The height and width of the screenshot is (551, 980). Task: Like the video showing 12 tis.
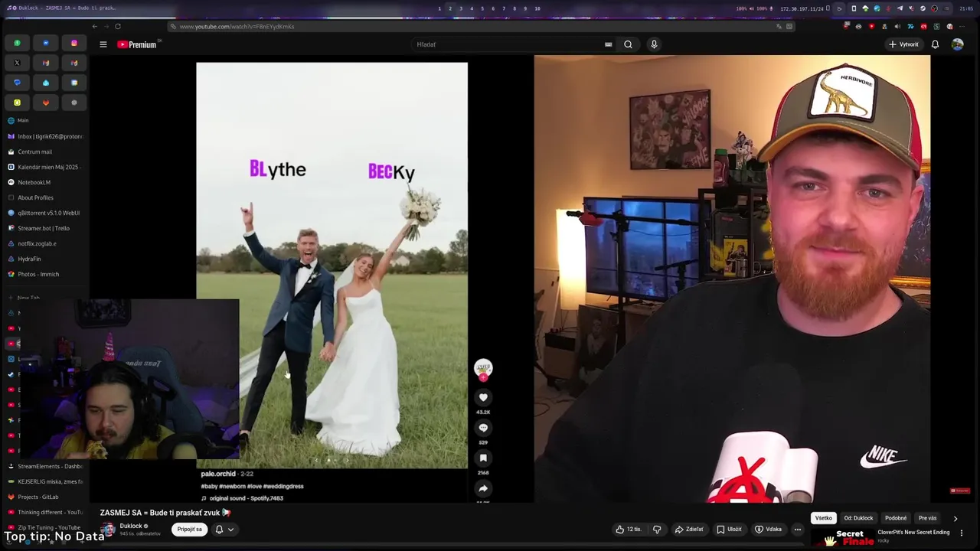point(629,529)
